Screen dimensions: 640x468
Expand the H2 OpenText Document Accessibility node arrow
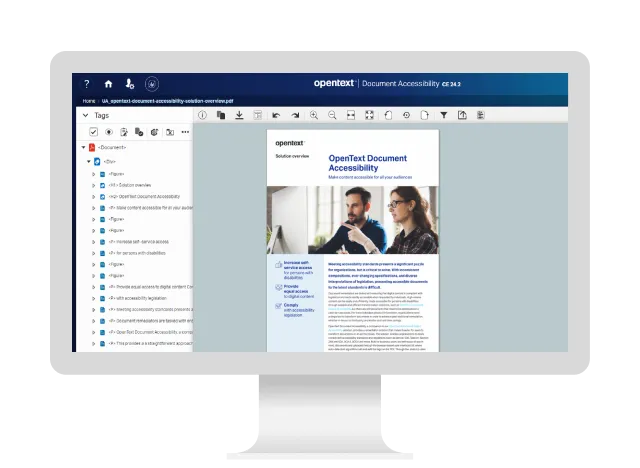coord(93,197)
